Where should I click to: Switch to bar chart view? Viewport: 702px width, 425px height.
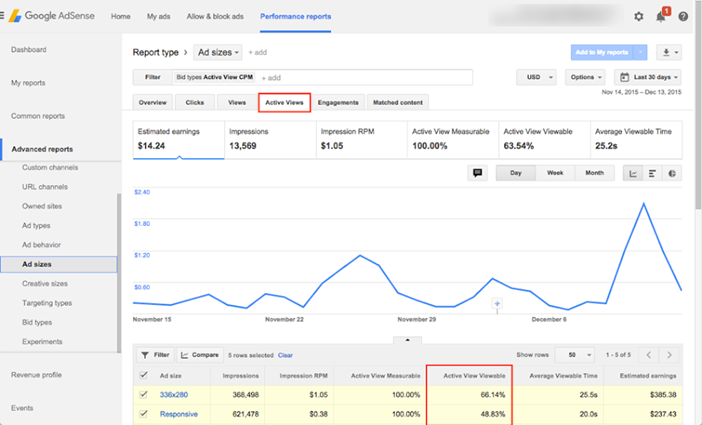click(x=652, y=173)
